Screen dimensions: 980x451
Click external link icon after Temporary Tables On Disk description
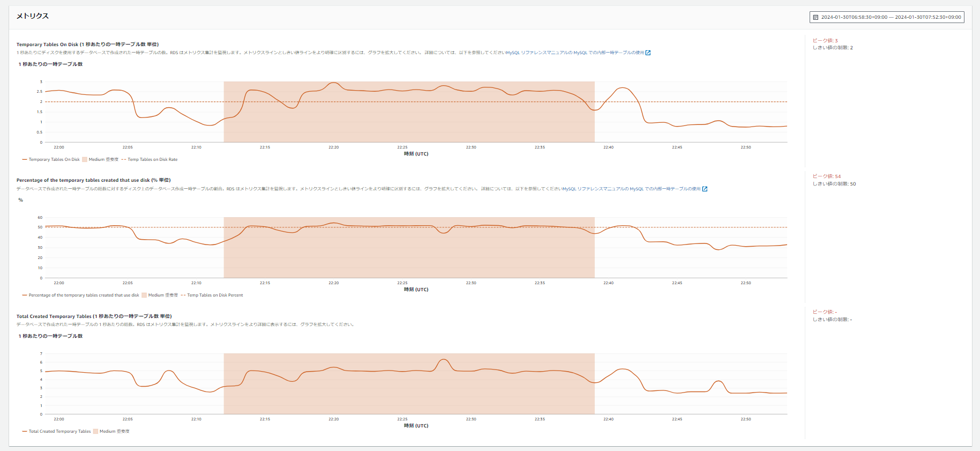tap(648, 53)
